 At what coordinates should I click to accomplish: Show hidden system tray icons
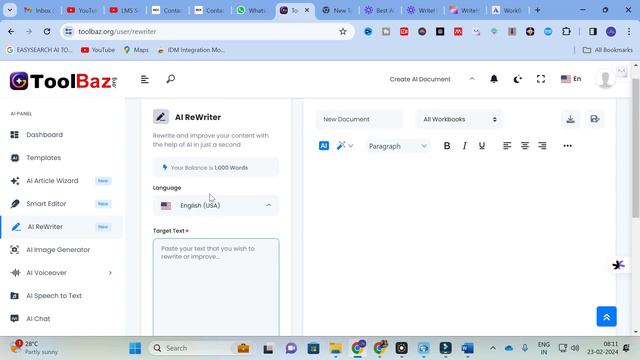click(x=493, y=348)
